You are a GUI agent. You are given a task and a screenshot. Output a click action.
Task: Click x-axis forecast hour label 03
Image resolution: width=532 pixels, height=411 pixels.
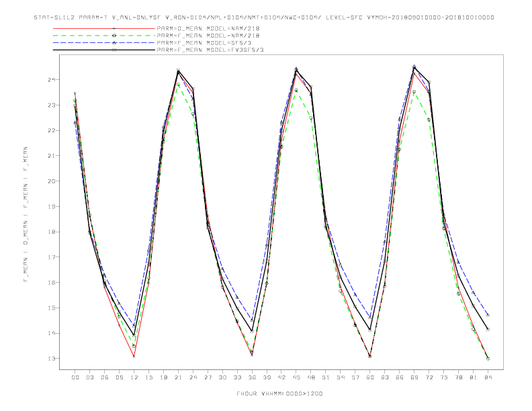tap(89, 377)
